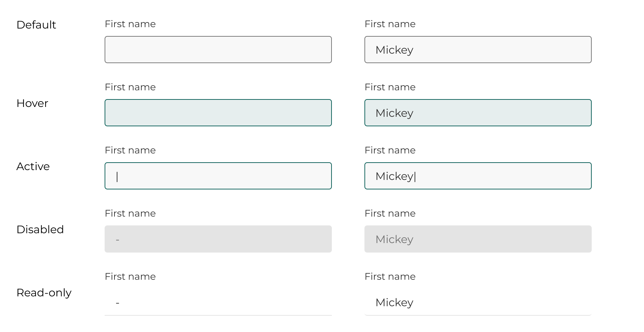Screen dimensions: 644x332
Task: Click the greyed-out Disabled Mickey field
Action: [478, 239]
